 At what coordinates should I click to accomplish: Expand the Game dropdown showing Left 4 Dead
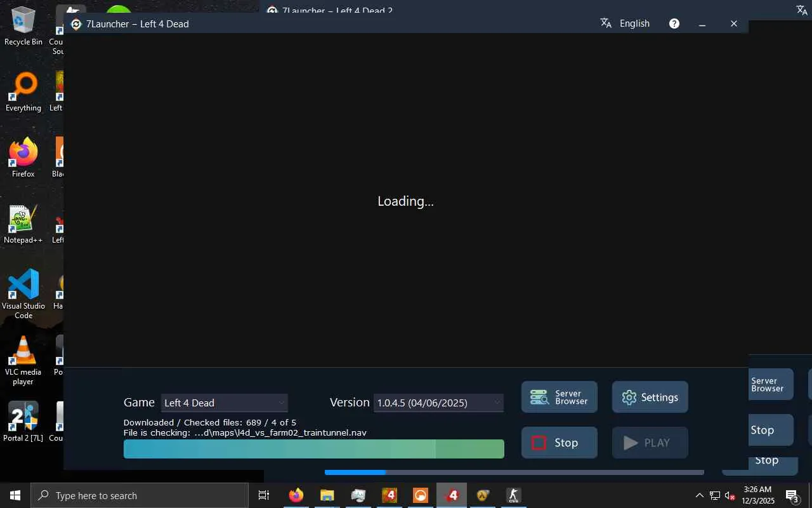coord(224,403)
